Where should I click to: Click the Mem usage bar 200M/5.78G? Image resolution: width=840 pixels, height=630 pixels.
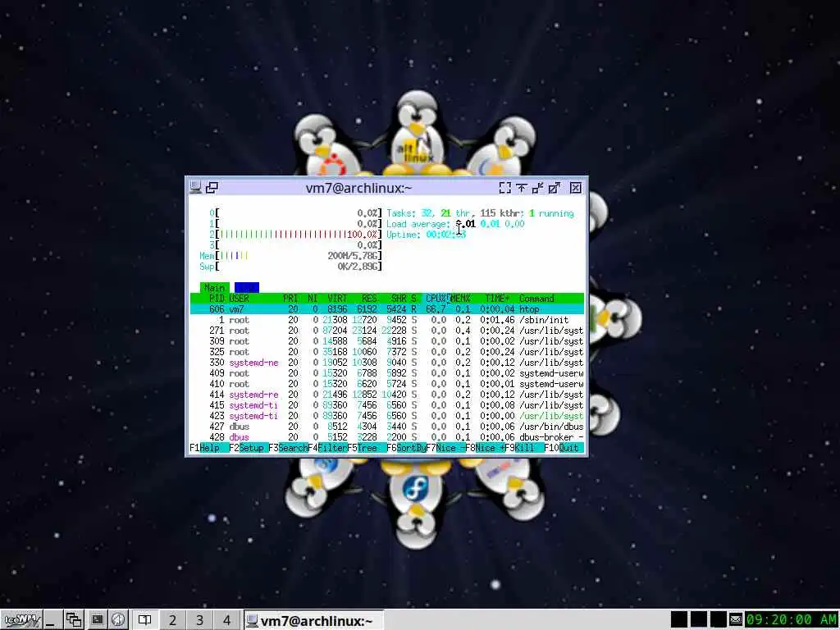pos(291,256)
